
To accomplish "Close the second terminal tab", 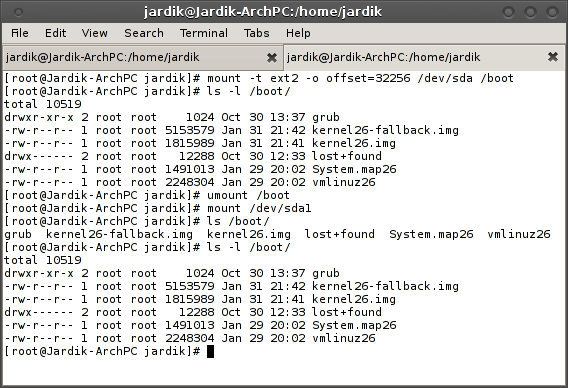I will pos(553,57).
